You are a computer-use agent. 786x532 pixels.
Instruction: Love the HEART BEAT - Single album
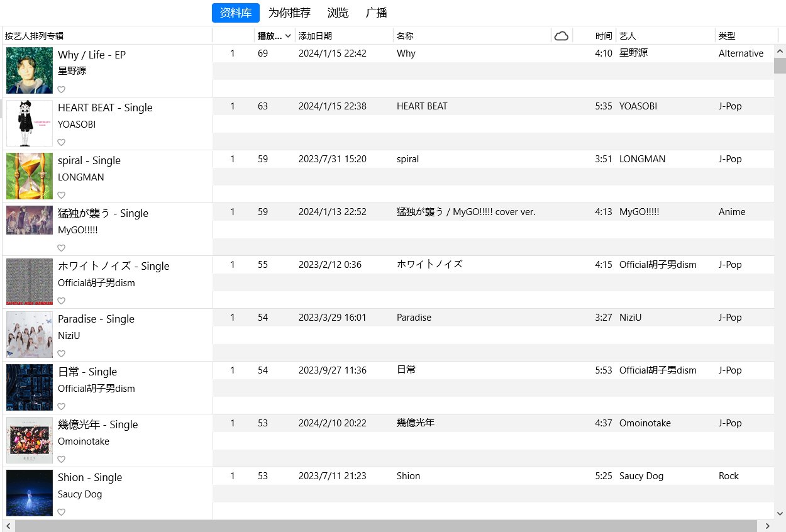pos(62,142)
